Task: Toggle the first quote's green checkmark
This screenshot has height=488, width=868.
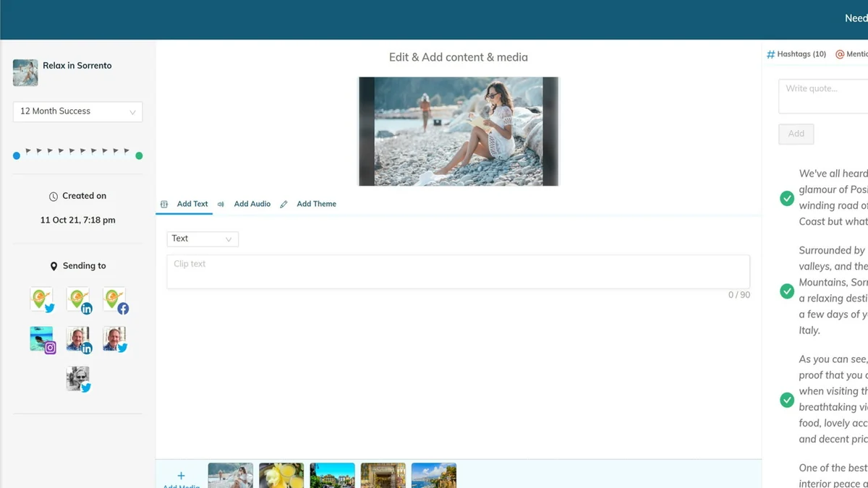Action: click(x=787, y=198)
